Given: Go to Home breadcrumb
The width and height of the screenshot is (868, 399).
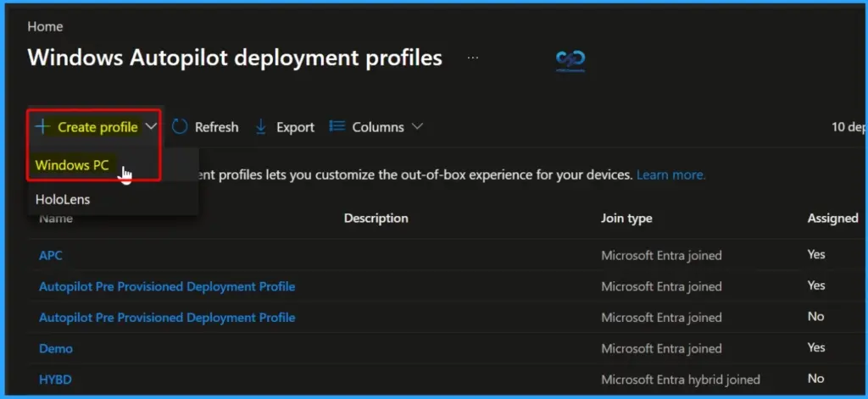Looking at the screenshot, I should click(x=46, y=26).
